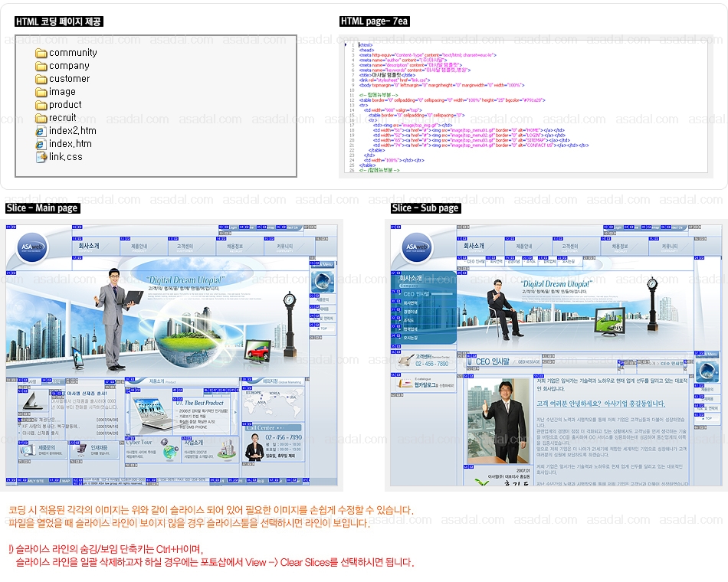Click the recruit folder icon
This screenshot has width=728, height=582.
41,118
